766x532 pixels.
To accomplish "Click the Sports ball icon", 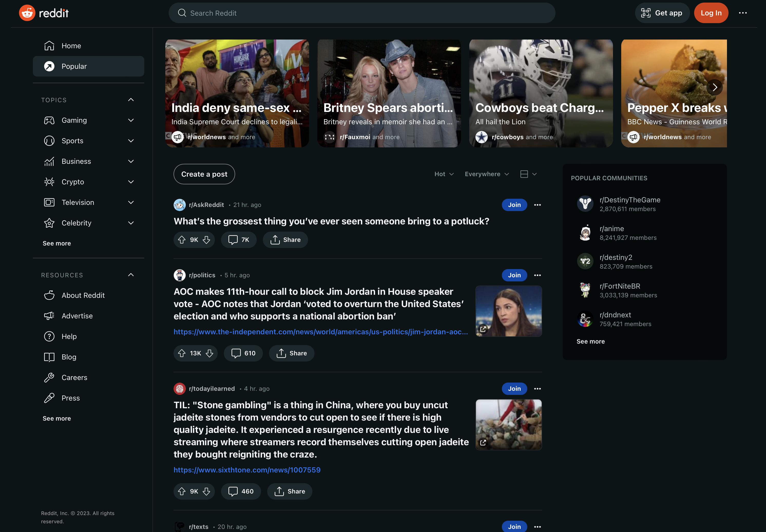I will coord(49,141).
